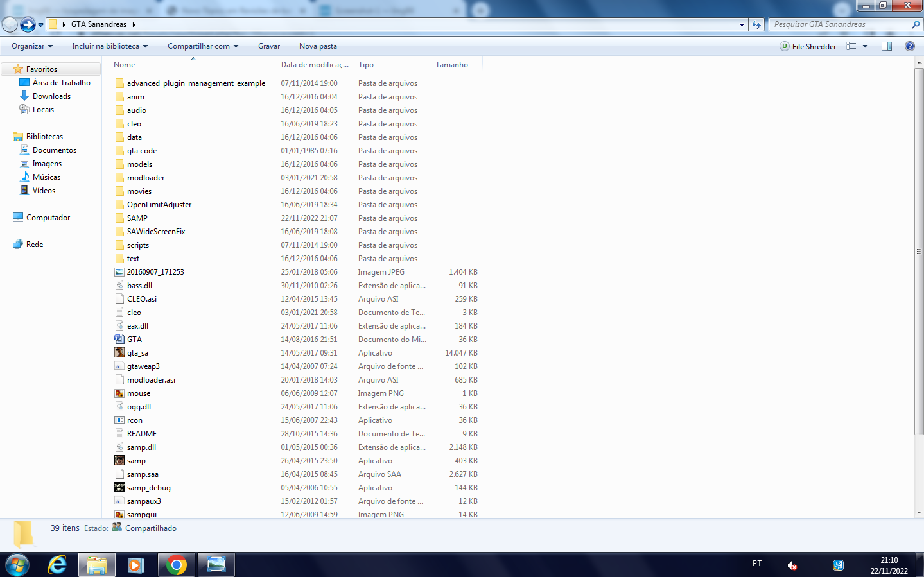Viewport: 924px width, 577px height.
Task: Expand the address bar history dropdown
Action: click(x=742, y=24)
